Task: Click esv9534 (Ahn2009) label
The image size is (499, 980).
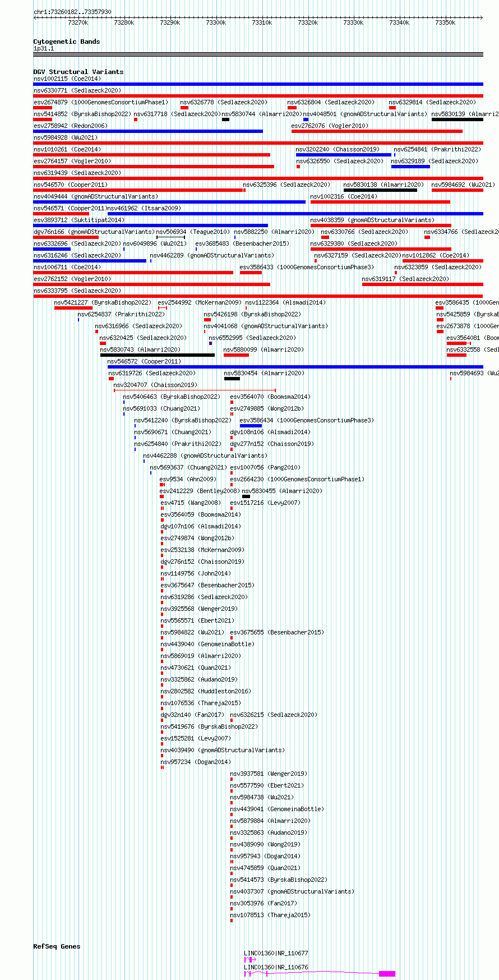Action: pos(188,479)
